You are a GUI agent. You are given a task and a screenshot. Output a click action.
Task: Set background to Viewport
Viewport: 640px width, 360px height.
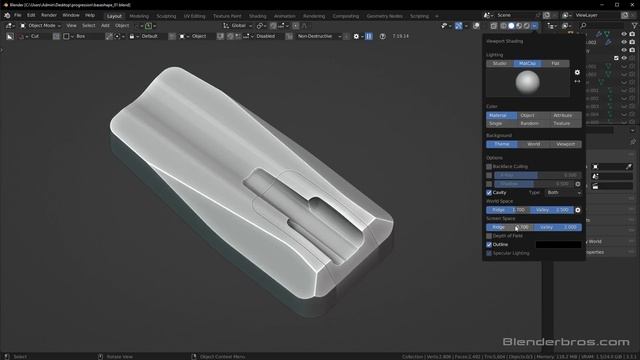[x=566, y=144]
